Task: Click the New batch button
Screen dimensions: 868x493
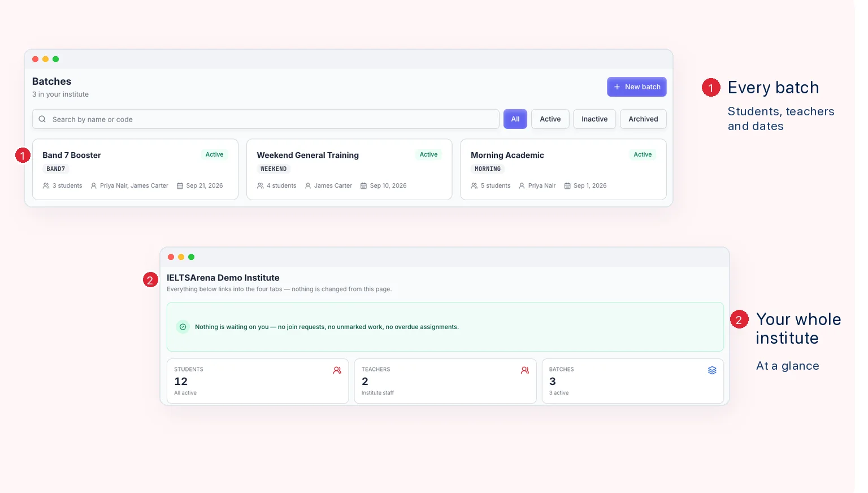Action: click(x=637, y=87)
